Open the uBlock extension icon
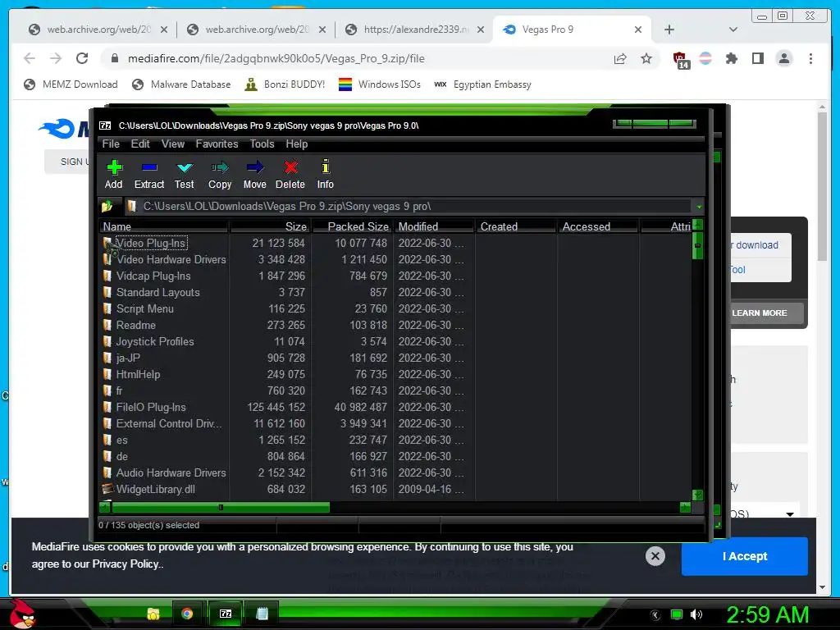 coord(680,59)
